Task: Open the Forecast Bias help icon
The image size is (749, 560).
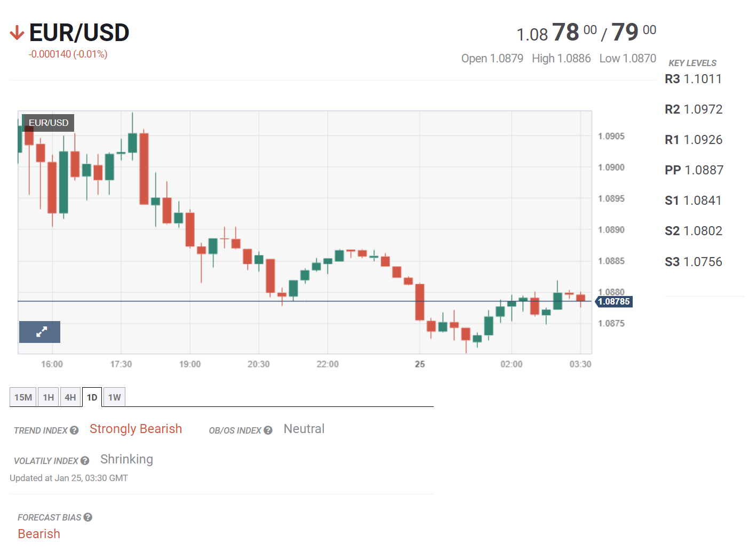Action: click(x=88, y=517)
